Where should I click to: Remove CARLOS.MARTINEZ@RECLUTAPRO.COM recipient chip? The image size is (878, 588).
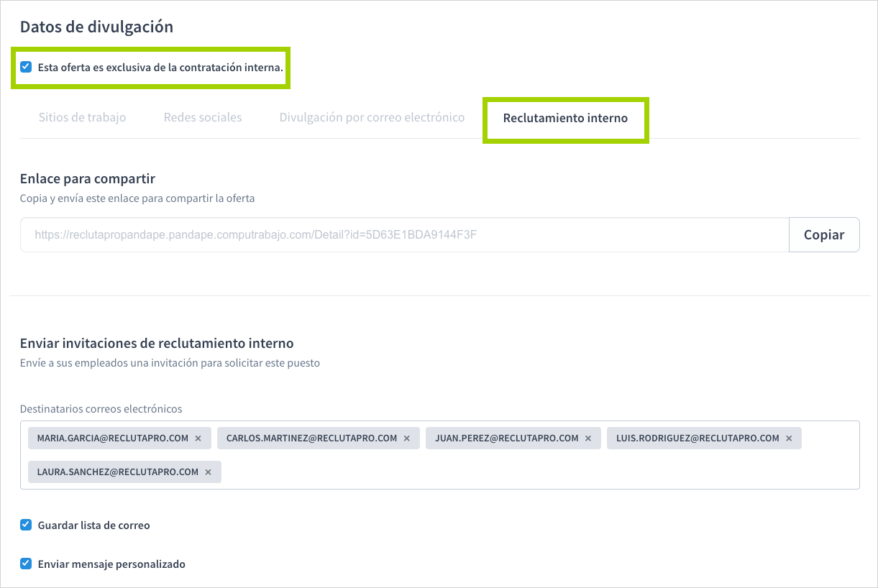[406, 438]
